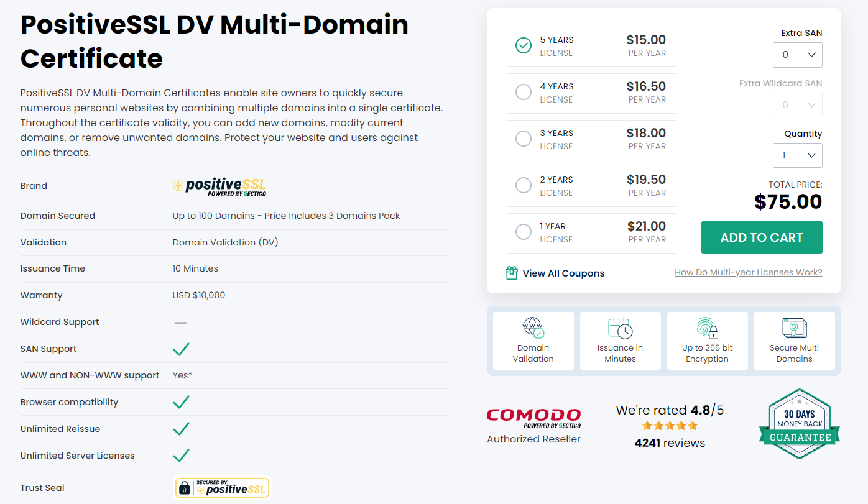This screenshot has height=504, width=868.
Task: Click the Unlimited Reissue green checkmark
Action: pyautogui.click(x=181, y=429)
